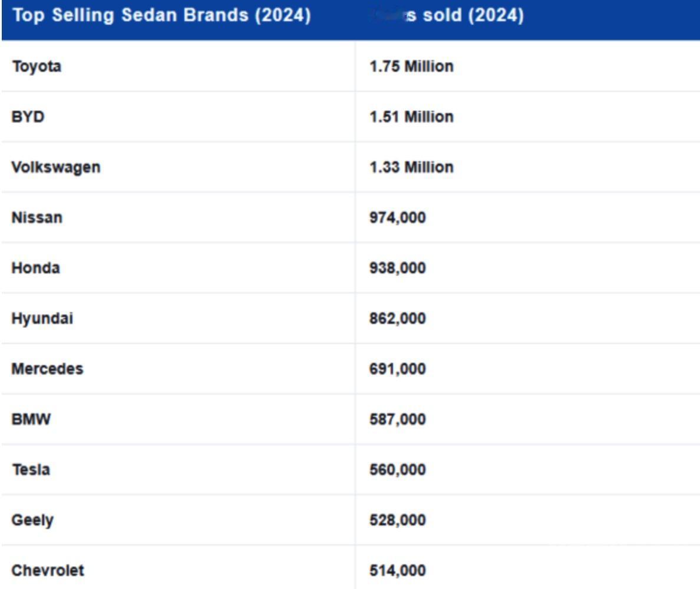Image resolution: width=700 pixels, height=589 pixels.
Task: Select the '938,000' value
Action: [397, 268]
